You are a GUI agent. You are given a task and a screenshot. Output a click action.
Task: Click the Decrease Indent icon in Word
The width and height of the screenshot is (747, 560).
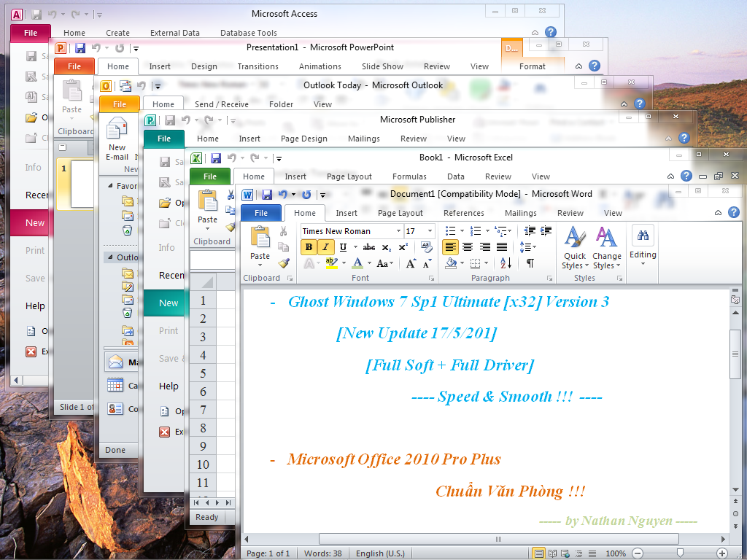pos(530,231)
